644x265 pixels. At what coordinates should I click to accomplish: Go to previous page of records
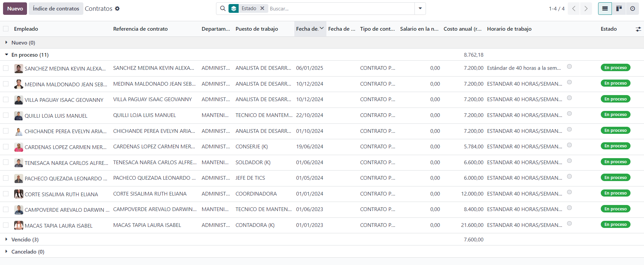[x=574, y=8]
